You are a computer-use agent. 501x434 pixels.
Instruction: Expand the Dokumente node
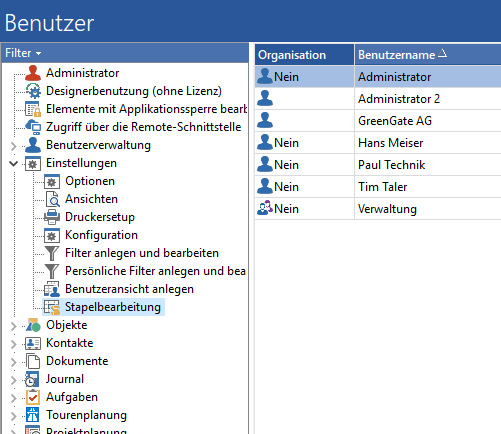tap(13, 362)
